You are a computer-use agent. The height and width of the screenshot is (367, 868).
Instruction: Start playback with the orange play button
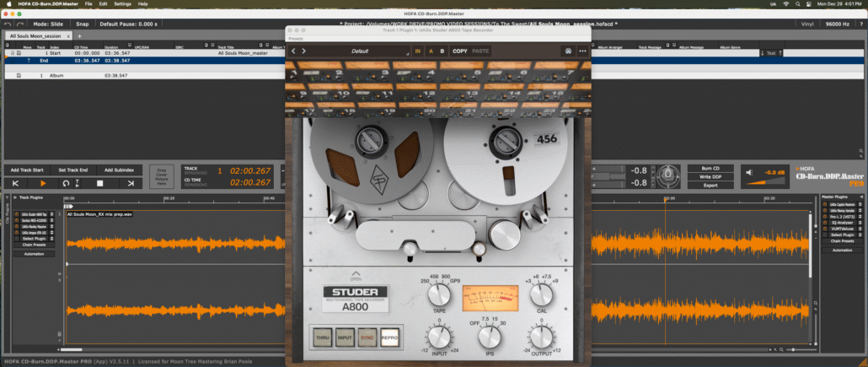tap(42, 183)
